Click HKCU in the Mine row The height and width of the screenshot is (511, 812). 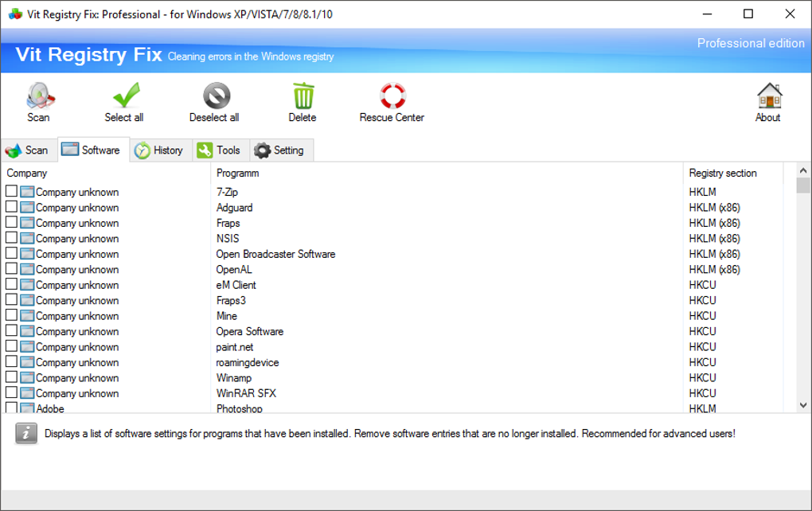tap(702, 316)
